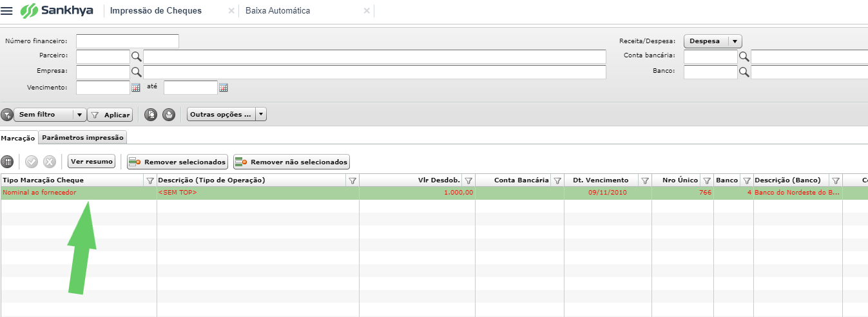
Task: Click the grid configuration icon
Action: click(7, 162)
